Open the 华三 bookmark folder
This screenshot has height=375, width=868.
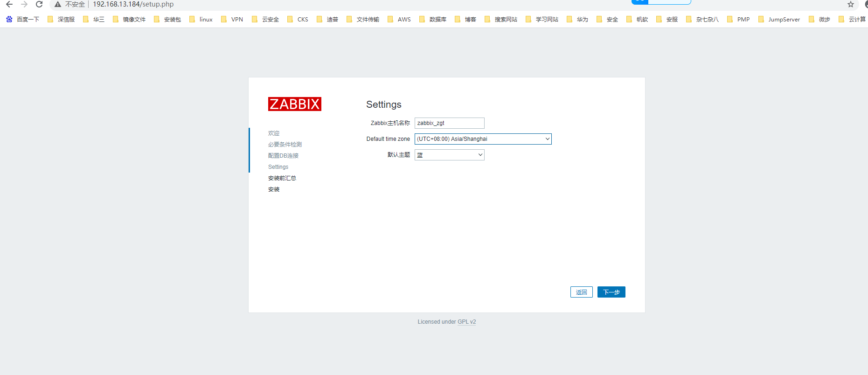tap(94, 19)
